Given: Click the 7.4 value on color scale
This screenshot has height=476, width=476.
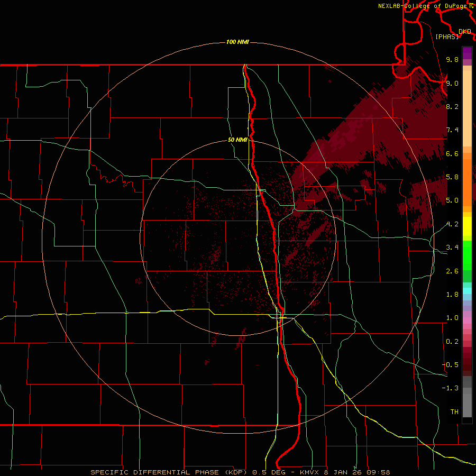Looking at the screenshot, I should 452,130.
